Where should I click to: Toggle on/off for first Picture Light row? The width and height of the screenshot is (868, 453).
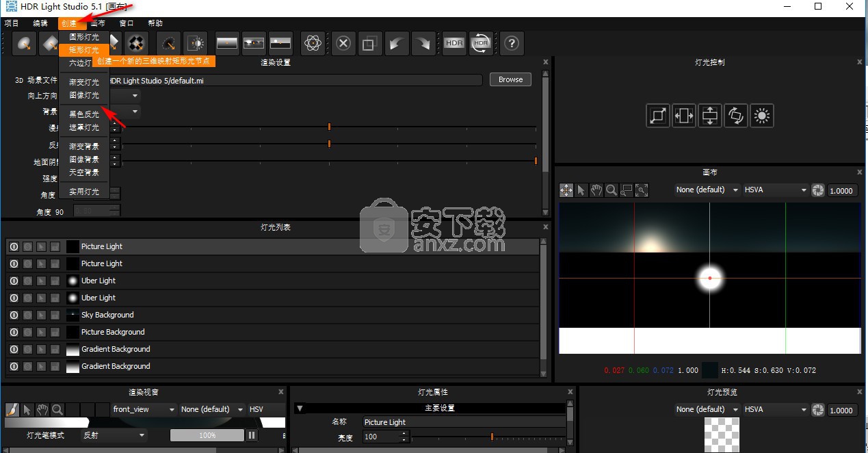pos(14,246)
